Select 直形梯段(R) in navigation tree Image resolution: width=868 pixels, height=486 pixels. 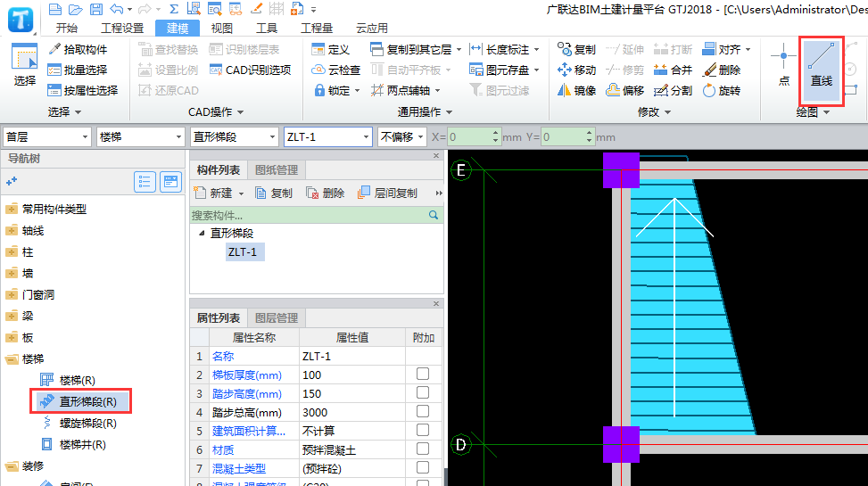click(x=81, y=401)
